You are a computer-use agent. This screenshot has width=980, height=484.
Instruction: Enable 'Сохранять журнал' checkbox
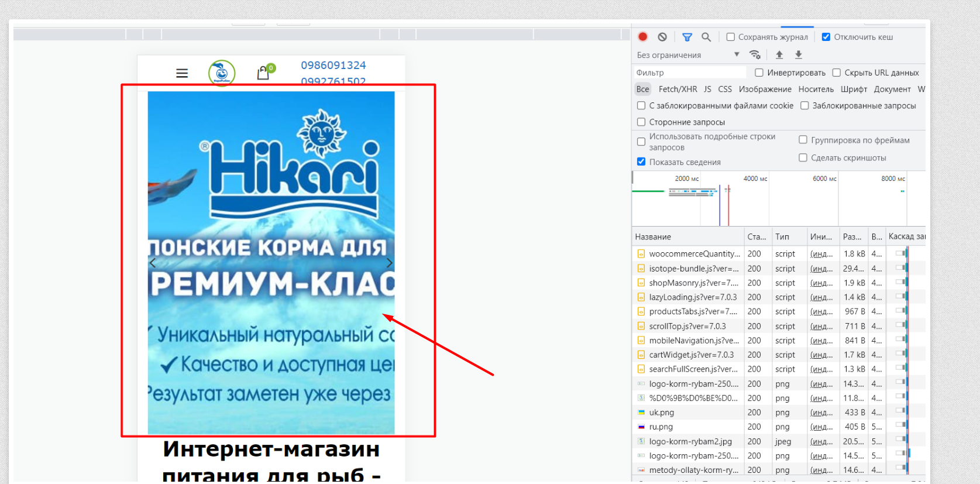tap(731, 37)
